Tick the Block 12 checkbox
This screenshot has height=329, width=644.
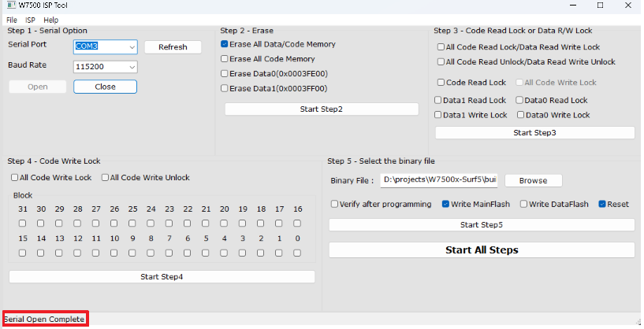[x=77, y=253]
